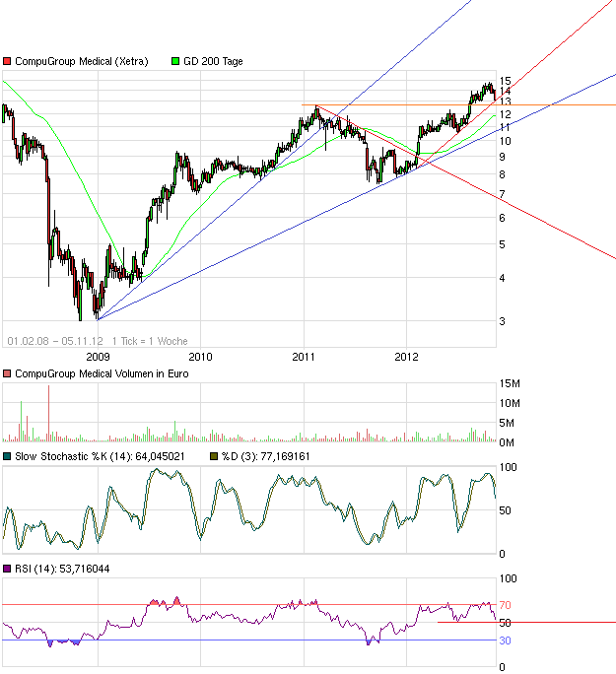Click the price axis value 3

(x=502, y=321)
